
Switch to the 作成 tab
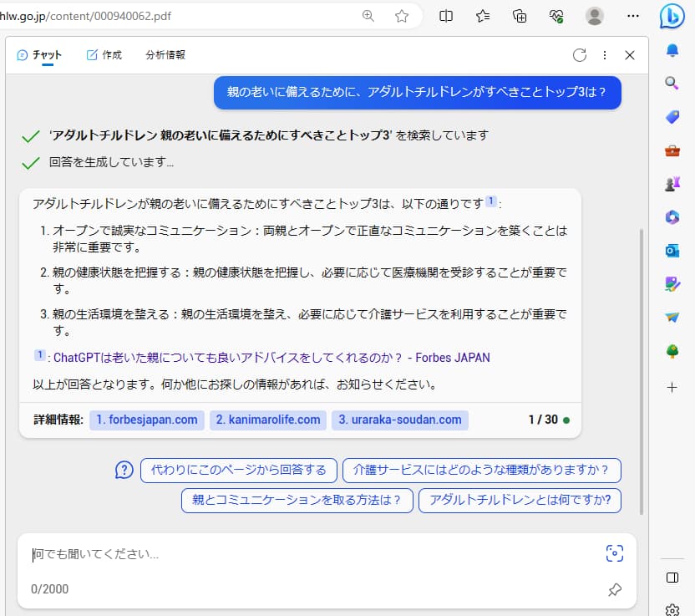tap(103, 53)
